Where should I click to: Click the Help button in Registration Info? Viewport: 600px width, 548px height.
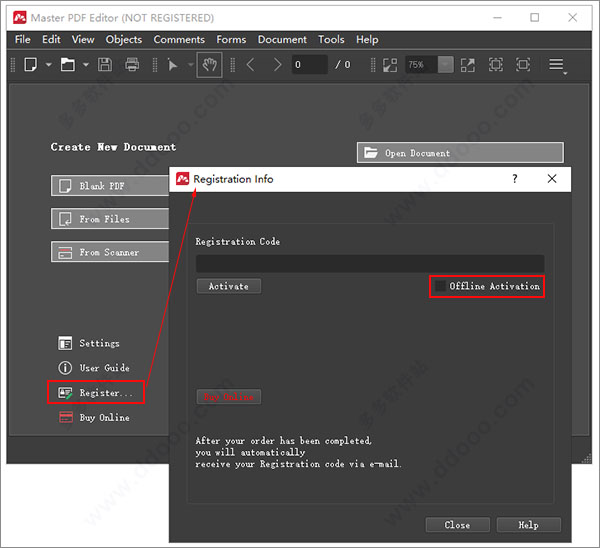tap(528, 525)
